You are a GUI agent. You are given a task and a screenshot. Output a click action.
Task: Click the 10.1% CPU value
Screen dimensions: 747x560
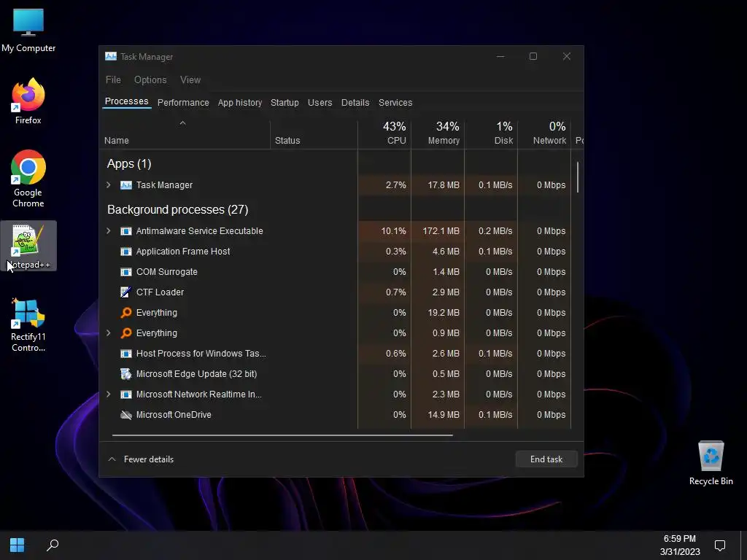pos(393,231)
